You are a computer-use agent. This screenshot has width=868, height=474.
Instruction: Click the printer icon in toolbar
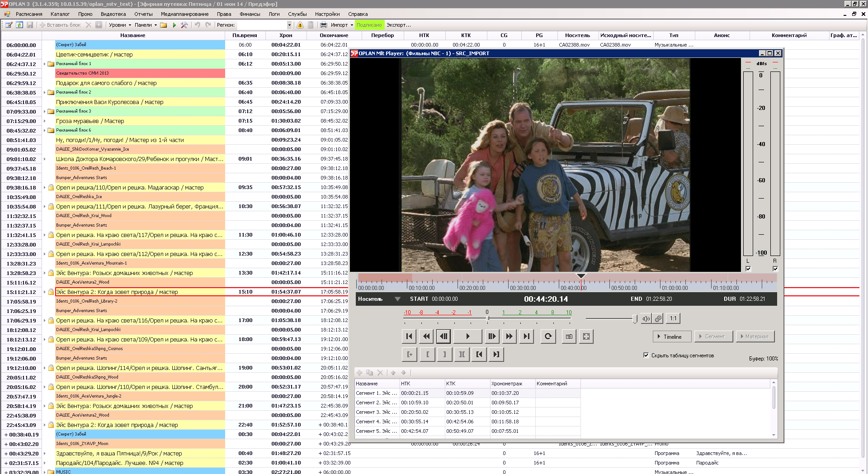tap(324, 25)
